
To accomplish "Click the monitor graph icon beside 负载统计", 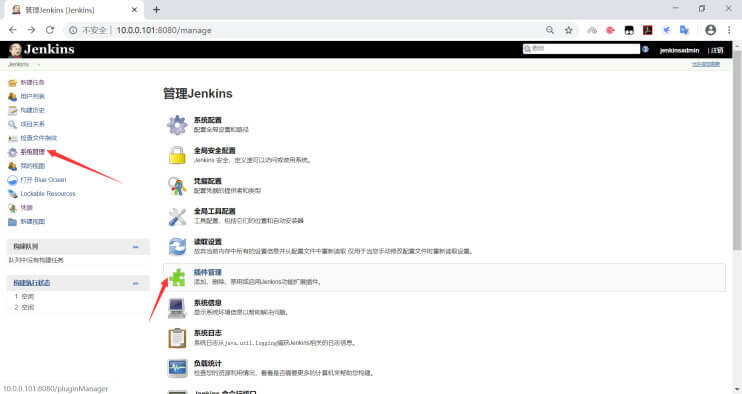I will point(177,368).
